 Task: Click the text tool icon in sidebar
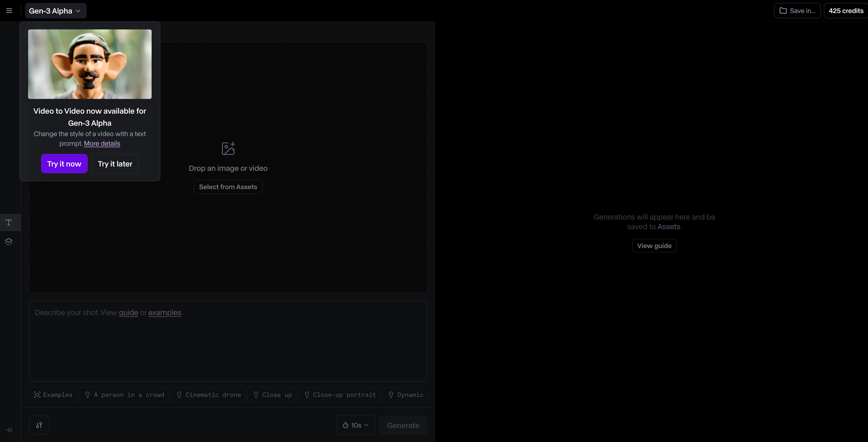(8, 222)
